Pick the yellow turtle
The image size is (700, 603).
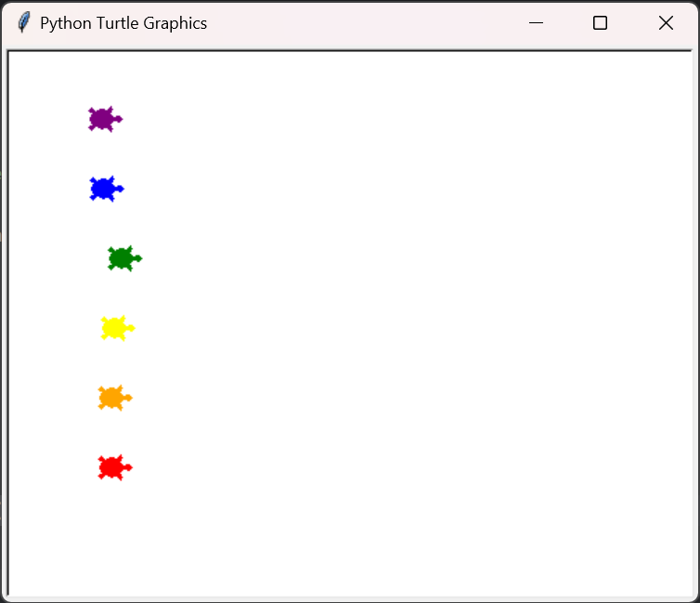(x=115, y=328)
